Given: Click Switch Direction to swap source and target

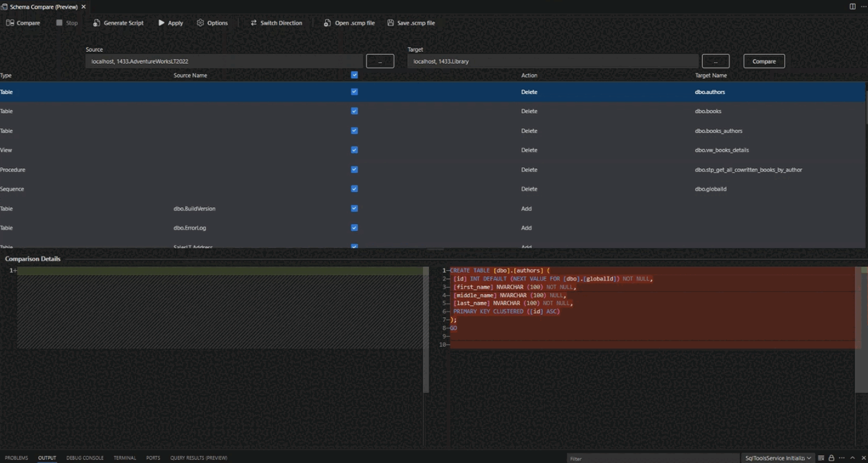Looking at the screenshot, I should pos(276,22).
